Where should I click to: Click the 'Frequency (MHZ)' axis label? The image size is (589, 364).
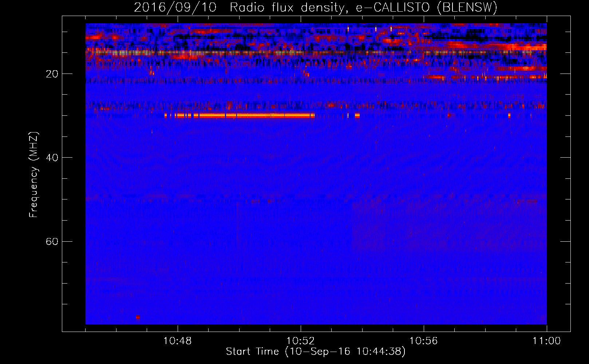[x=33, y=175]
